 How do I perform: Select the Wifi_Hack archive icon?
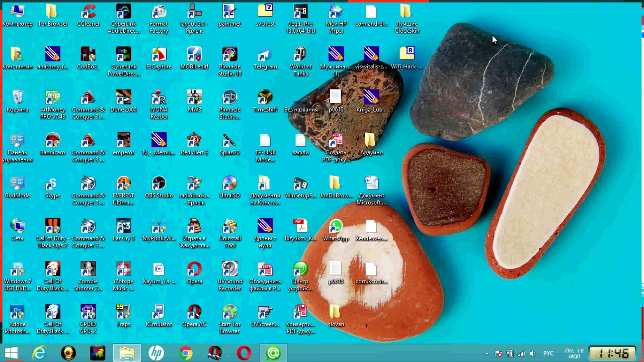pos(407,58)
